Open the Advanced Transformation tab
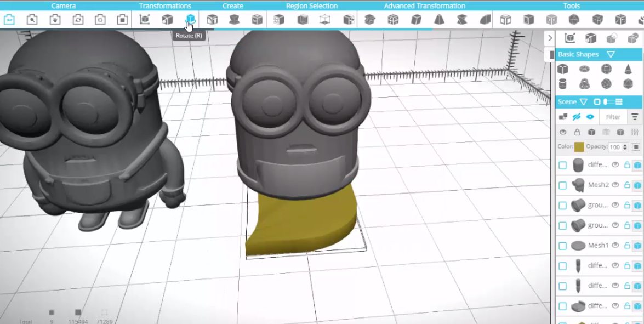 point(425,5)
